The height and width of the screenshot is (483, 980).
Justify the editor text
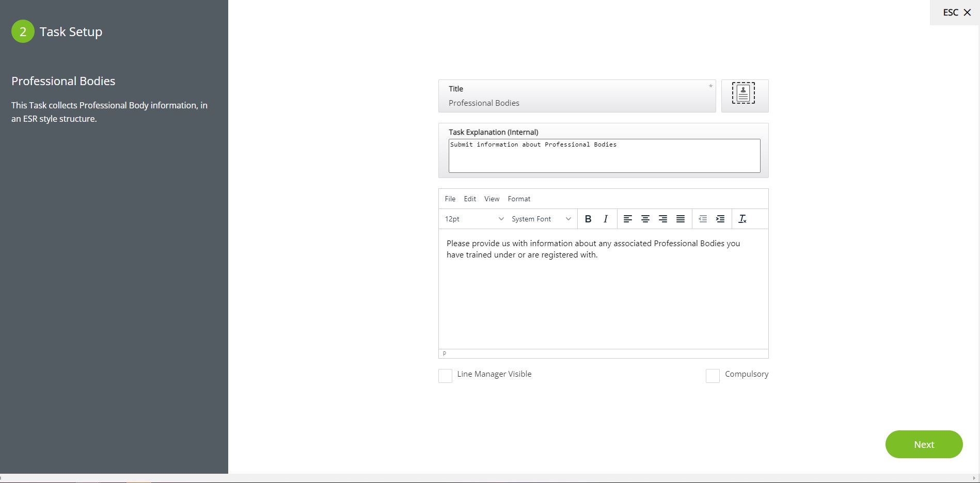tap(681, 219)
